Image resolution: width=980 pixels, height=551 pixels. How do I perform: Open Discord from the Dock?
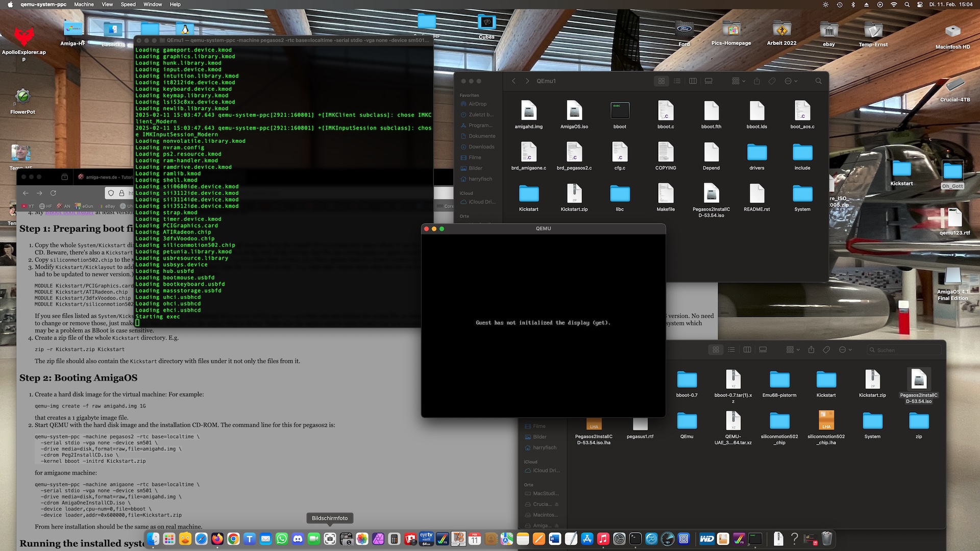point(298,538)
